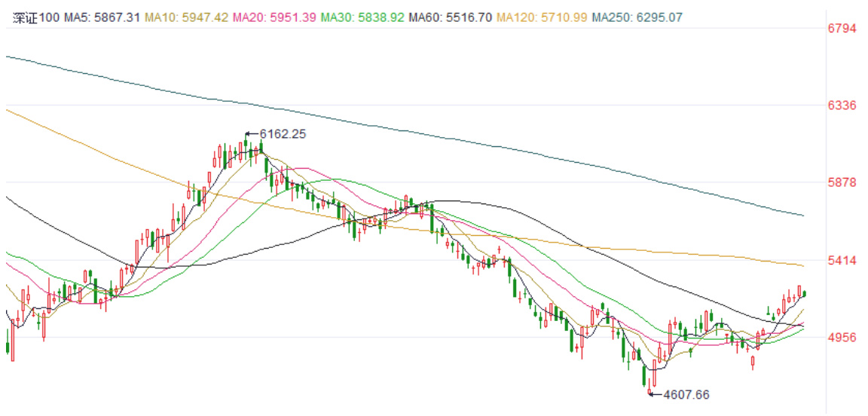868x416 pixels.
Task: Click the 4607.66 low price annotation
Action: click(685, 394)
